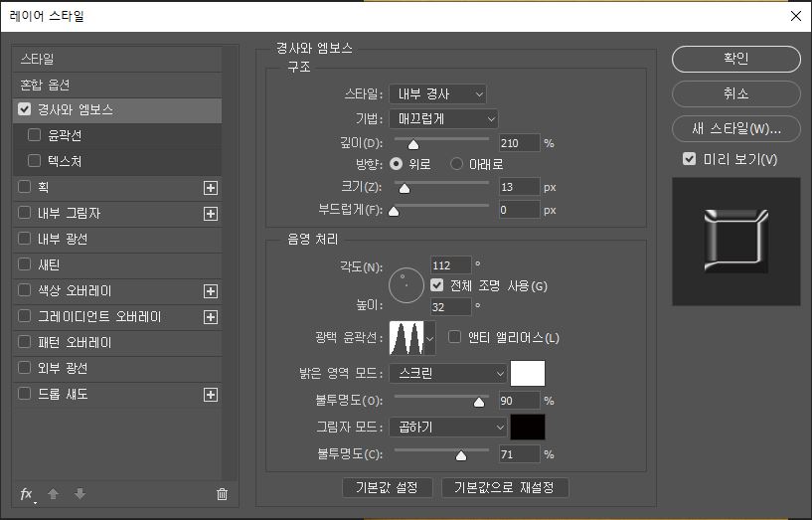Toggle 전체 조명 사용 checkbox
The height and width of the screenshot is (520, 812).
[437, 285]
